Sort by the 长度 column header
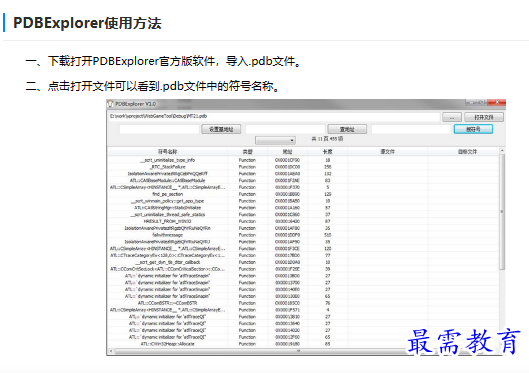This screenshot has width=529, height=373. coord(327,152)
